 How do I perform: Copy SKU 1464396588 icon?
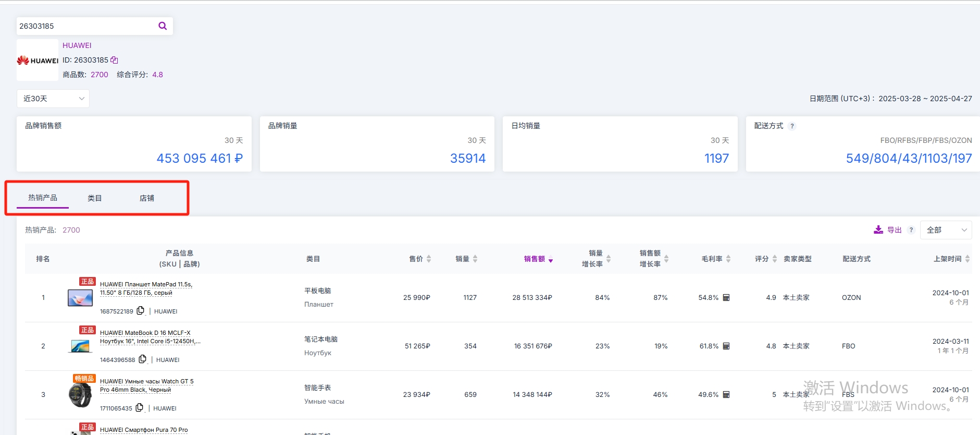(x=142, y=359)
